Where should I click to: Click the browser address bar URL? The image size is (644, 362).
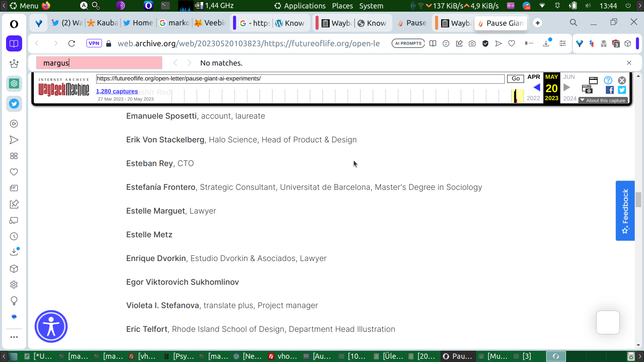coord(248,43)
